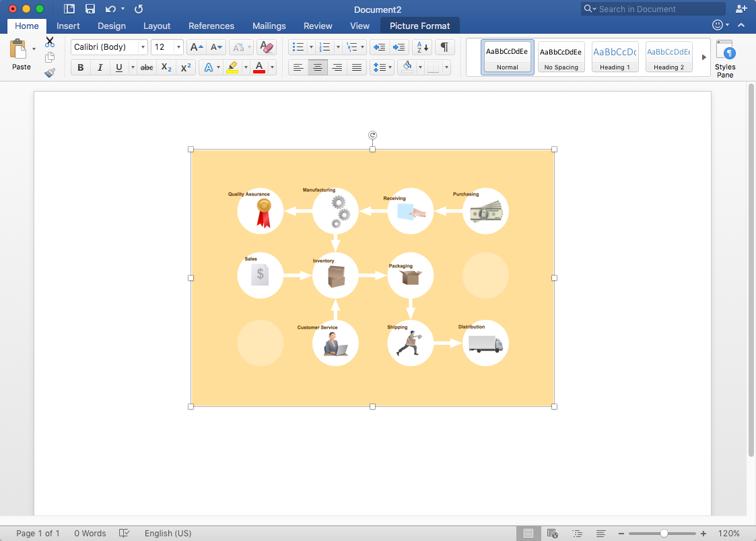756x541 pixels.
Task: Toggle Italic formatting
Action: point(100,67)
